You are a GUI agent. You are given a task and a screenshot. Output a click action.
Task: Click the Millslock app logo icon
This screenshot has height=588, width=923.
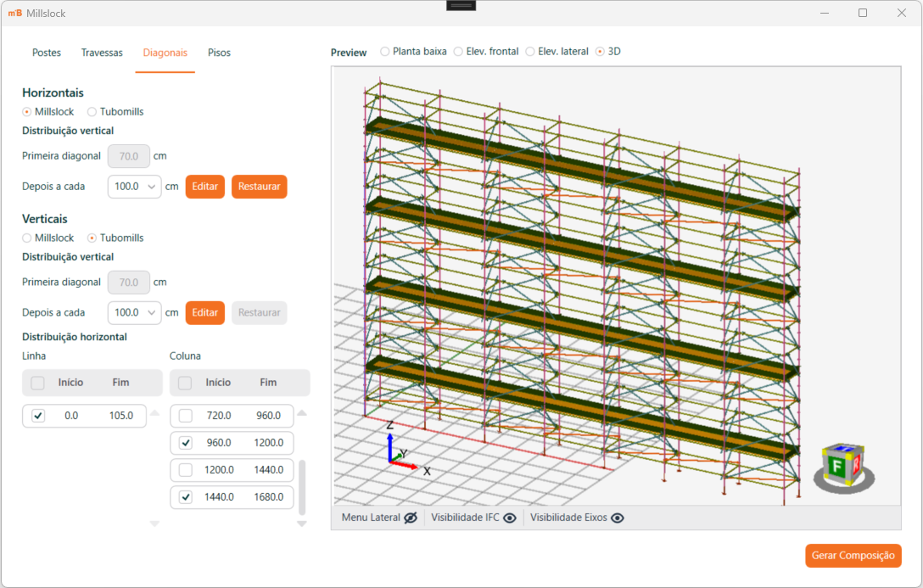click(14, 14)
